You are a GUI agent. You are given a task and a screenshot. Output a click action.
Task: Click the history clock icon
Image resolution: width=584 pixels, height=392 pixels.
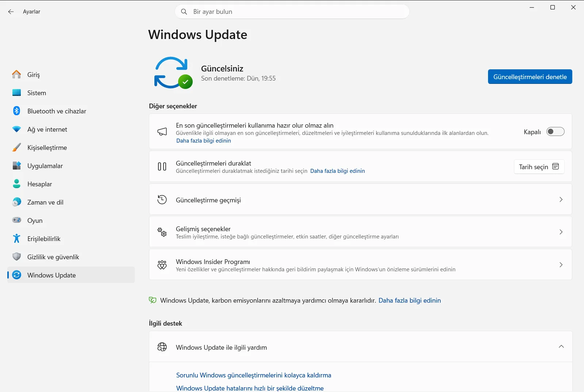(x=162, y=199)
